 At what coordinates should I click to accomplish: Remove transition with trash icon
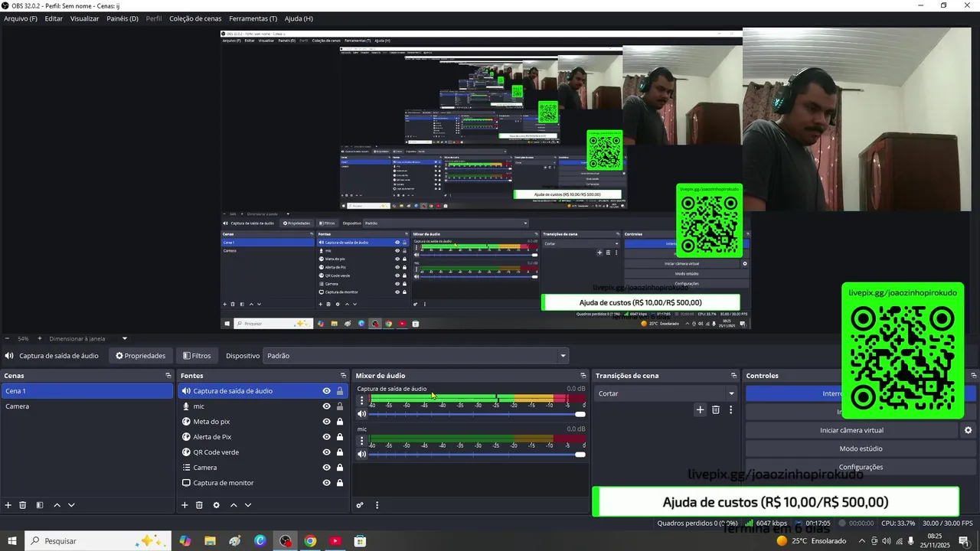pyautogui.click(x=716, y=410)
